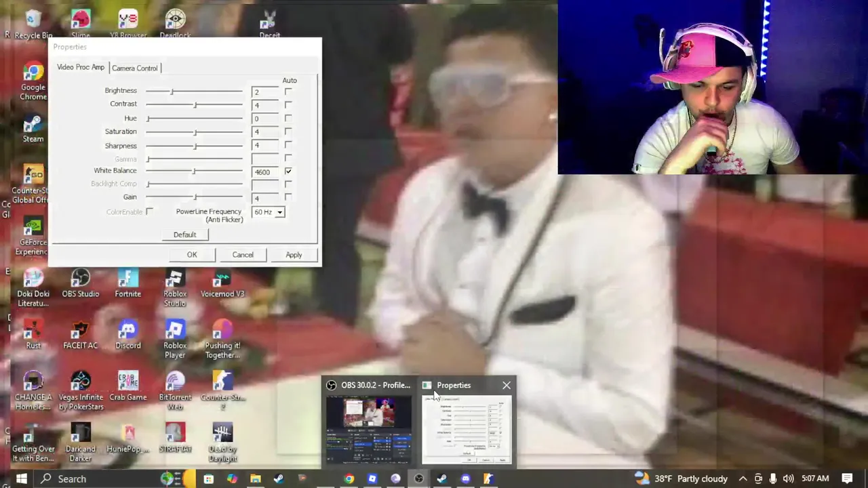Open the volume control in system tray
The height and width of the screenshot is (488, 868).
(788, 479)
